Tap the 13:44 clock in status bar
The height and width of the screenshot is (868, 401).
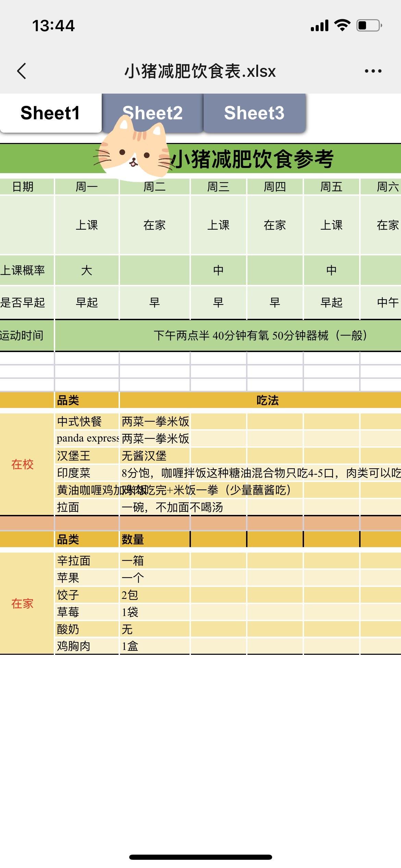pyautogui.click(x=53, y=26)
